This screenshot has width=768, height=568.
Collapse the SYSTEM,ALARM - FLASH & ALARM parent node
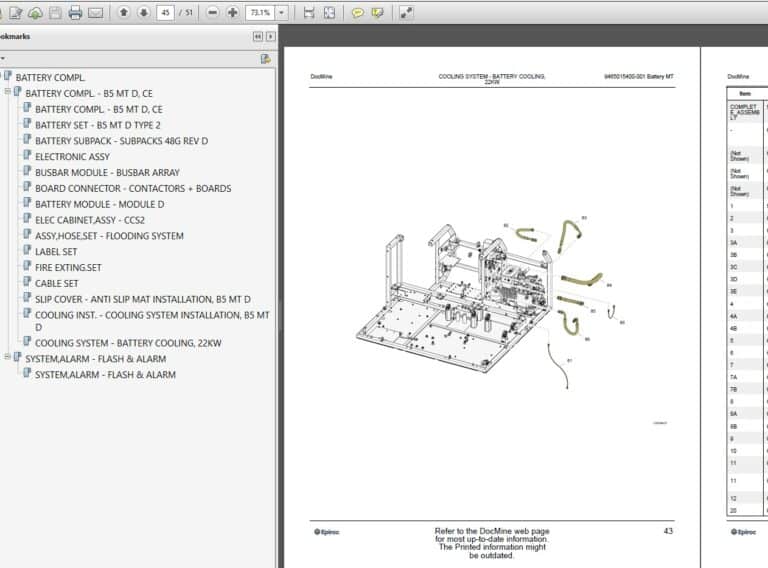click(8, 358)
